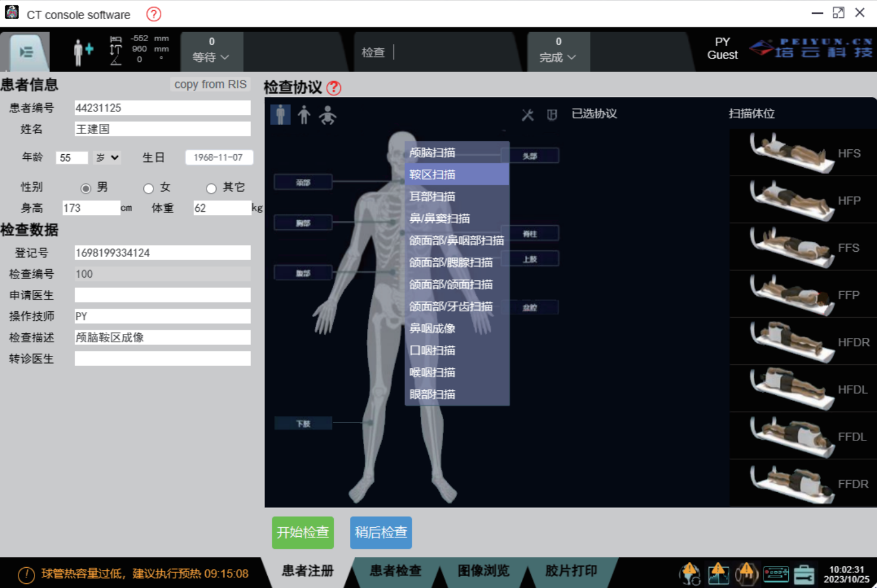
Task: Select the infant body model icon
Action: click(327, 114)
